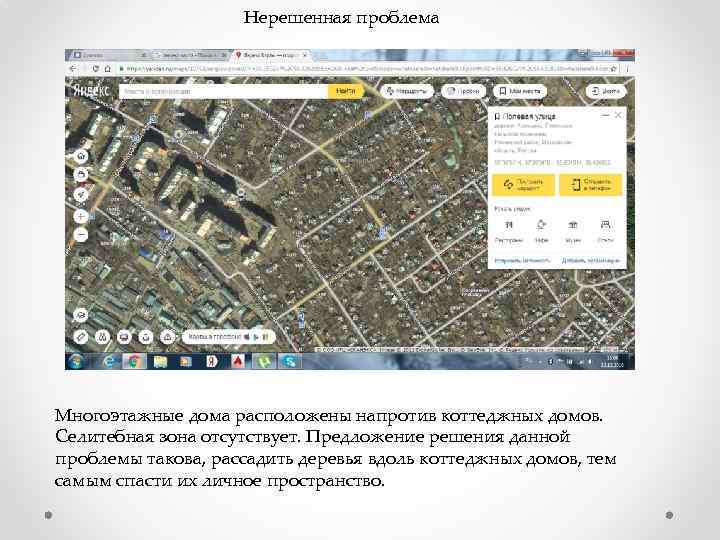This screenshot has width=720, height=540.
Task: Click the report error warning icon
Action: (168, 337)
